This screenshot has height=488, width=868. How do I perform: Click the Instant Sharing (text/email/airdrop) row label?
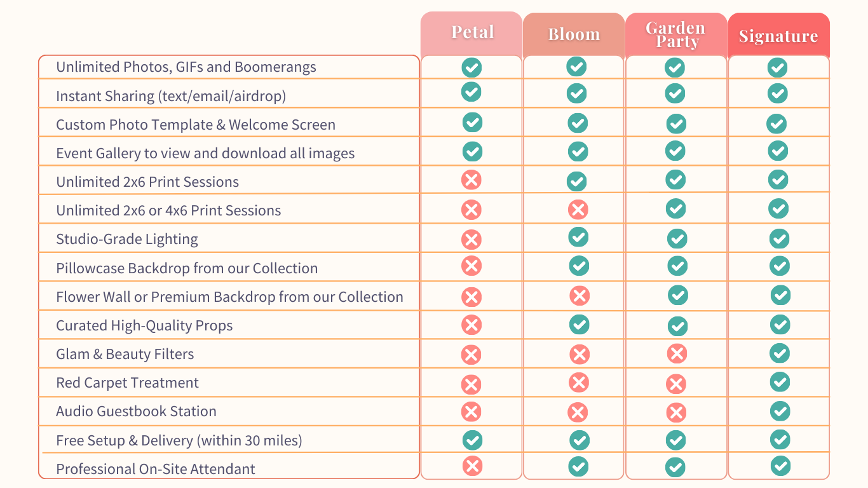click(171, 96)
